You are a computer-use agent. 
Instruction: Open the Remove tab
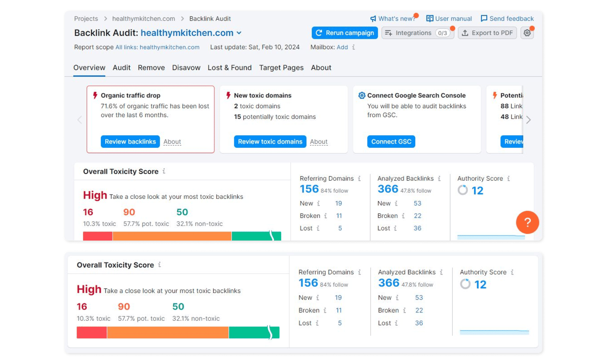pos(151,67)
